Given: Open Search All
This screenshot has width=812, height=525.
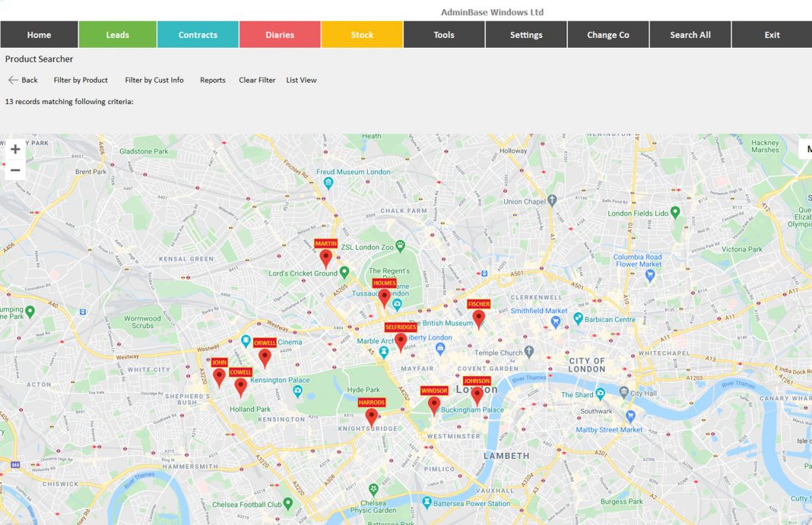Looking at the screenshot, I should pos(690,35).
